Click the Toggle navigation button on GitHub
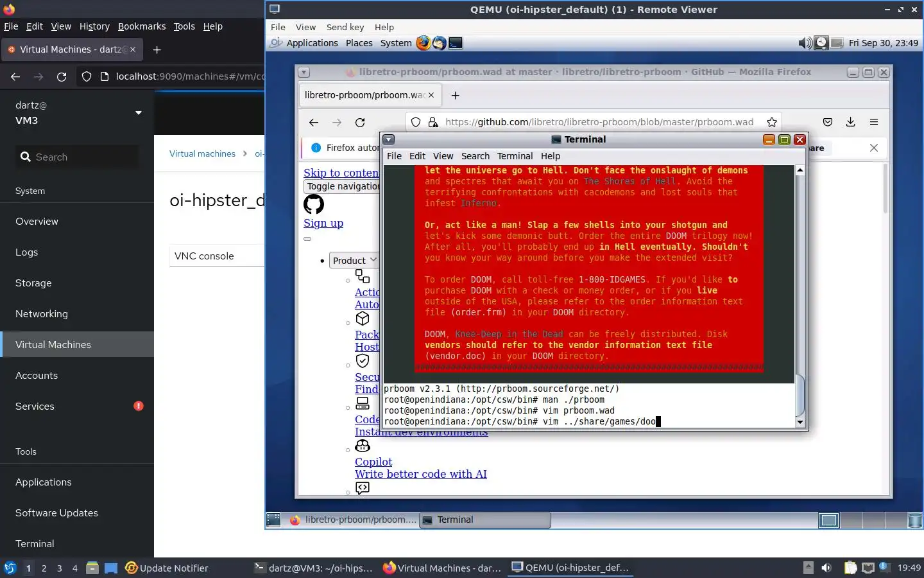The image size is (924, 578). (342, 186)
